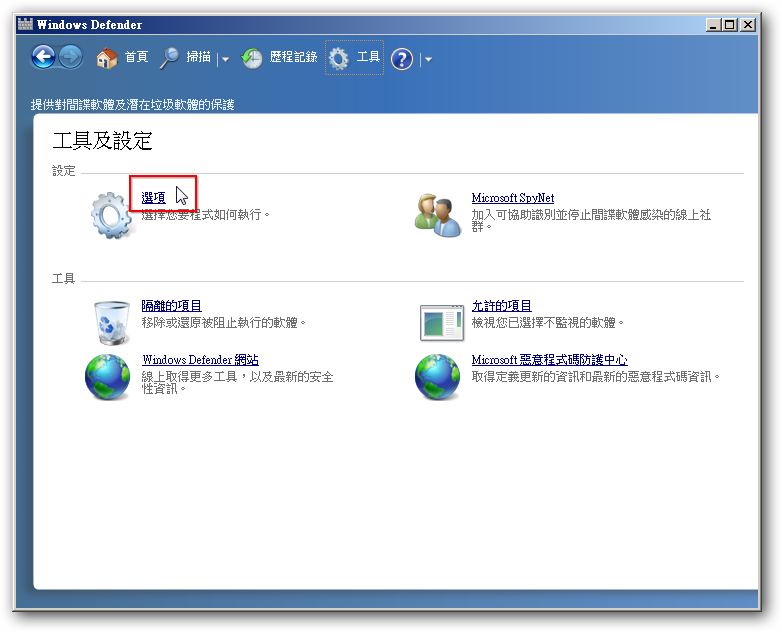Open the dropdown arrow beside Help icon

click(428, 59)
